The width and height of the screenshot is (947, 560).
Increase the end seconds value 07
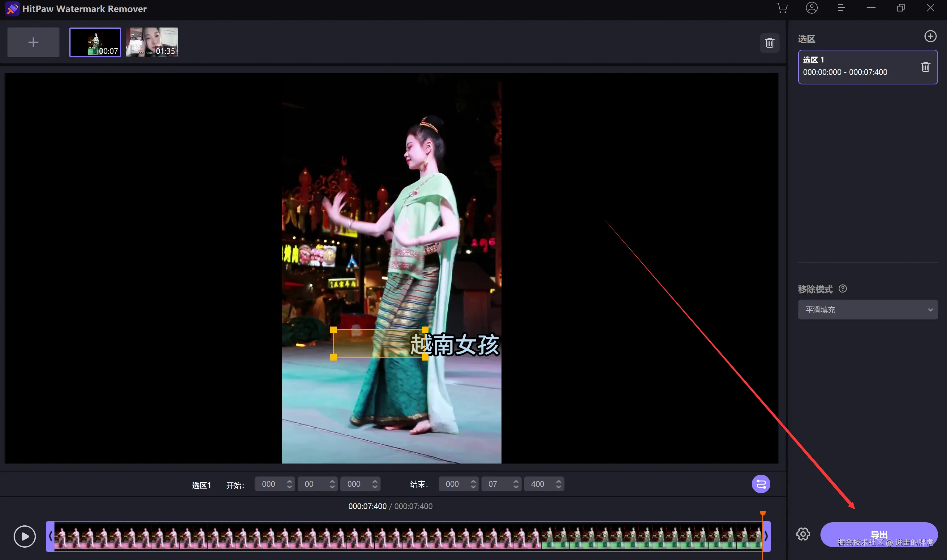[x=516, y=481]
